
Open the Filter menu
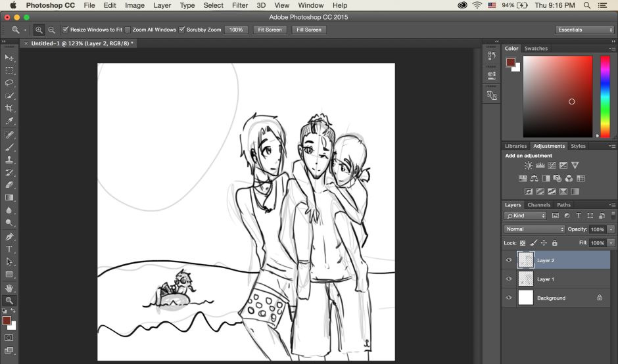click(x=240, y=5)
